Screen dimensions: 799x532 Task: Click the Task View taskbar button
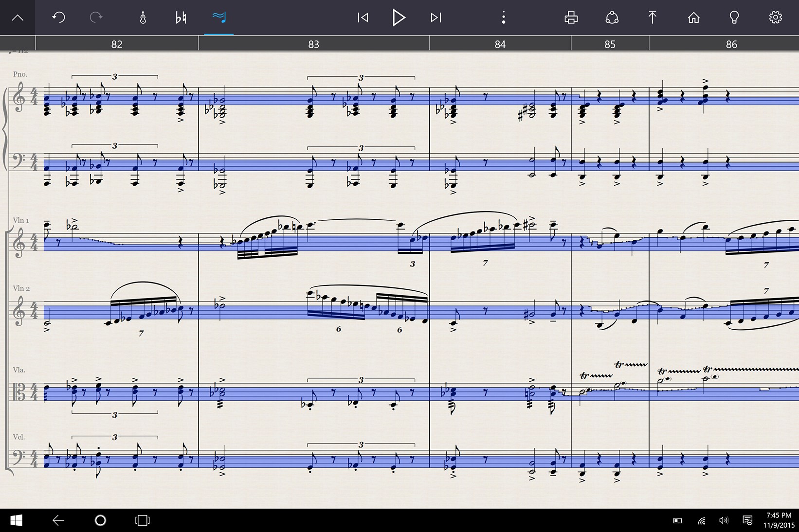pos(142,520)
